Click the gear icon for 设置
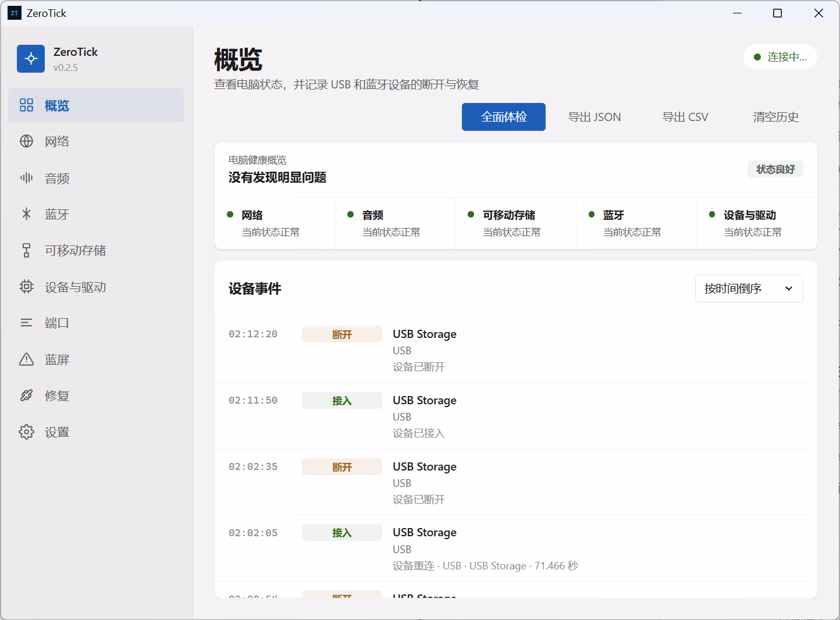 click(x=27, y=432)
